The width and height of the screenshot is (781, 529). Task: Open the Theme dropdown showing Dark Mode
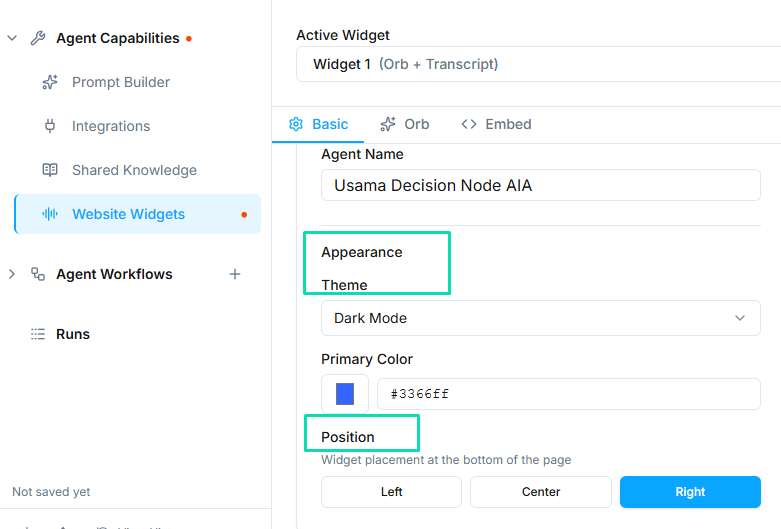click(x=540, y=318)
